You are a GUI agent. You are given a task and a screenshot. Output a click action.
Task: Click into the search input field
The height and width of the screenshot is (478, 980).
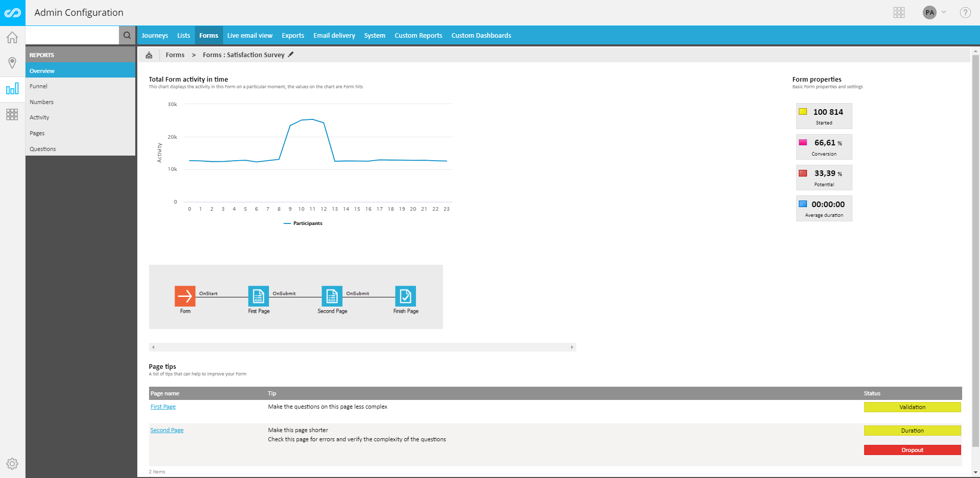click(x=72, y=35)
